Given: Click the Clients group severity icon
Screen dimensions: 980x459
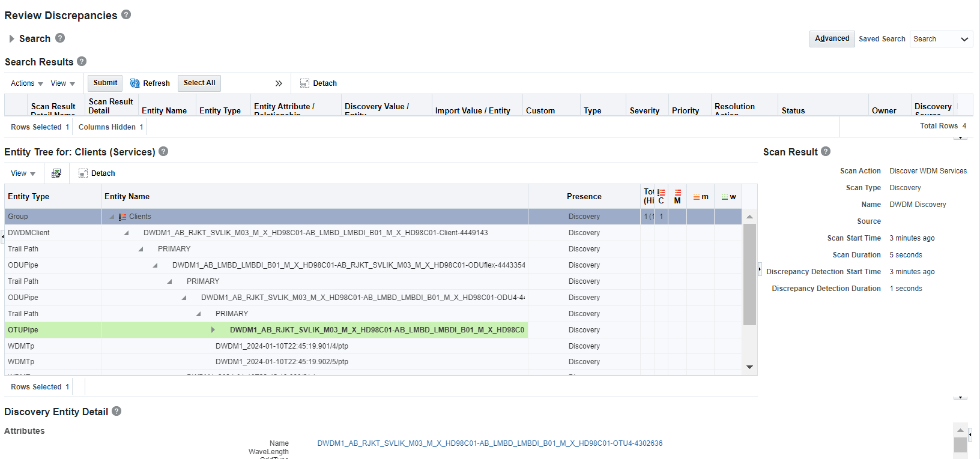Looking at the screenshot, I should click(122, 217).
